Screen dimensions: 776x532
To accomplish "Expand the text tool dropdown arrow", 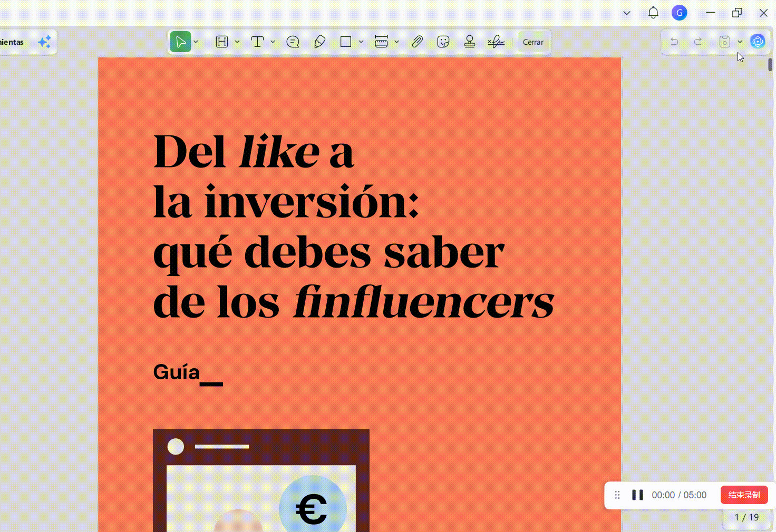I will pyautogui.click(x=273, y=42).
